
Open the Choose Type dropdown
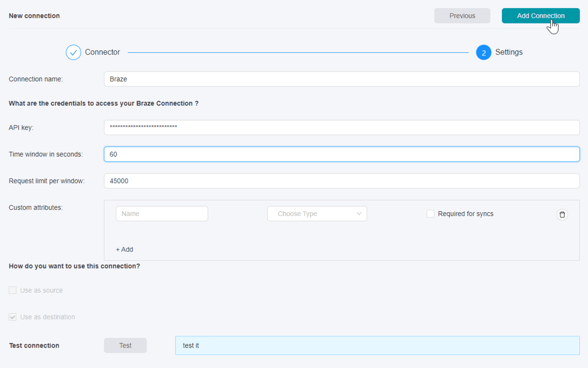point(317,214)
